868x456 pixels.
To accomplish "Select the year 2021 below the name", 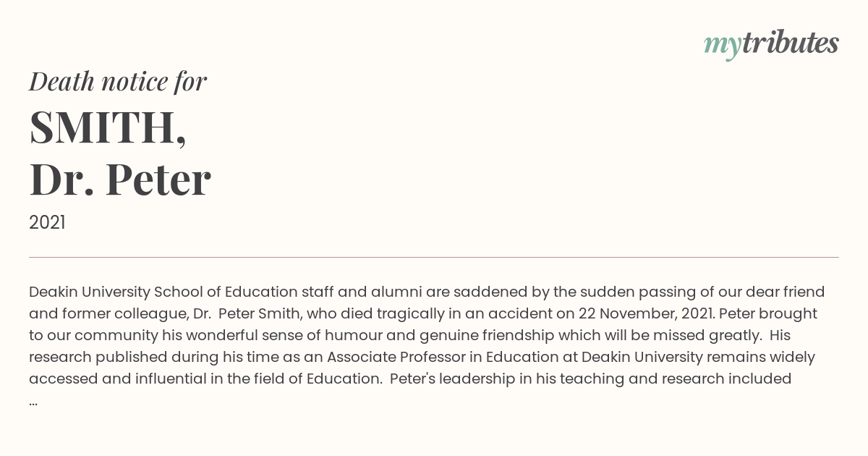I will 47,223.
